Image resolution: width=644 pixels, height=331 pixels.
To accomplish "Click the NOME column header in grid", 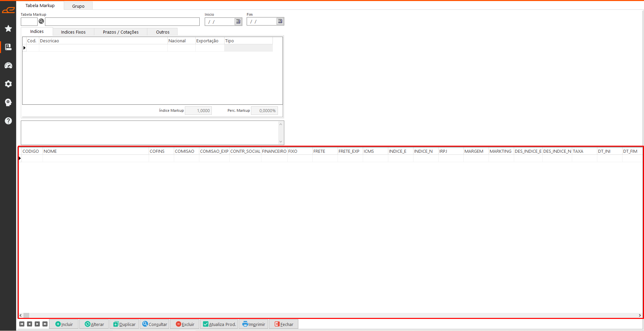I will 96,151.
